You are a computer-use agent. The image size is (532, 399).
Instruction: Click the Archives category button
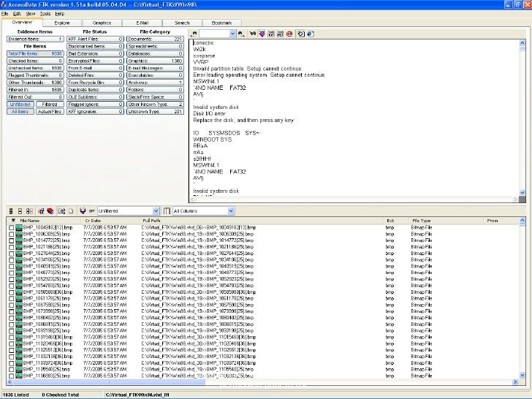pyautogui.click(x=155, y=83)
